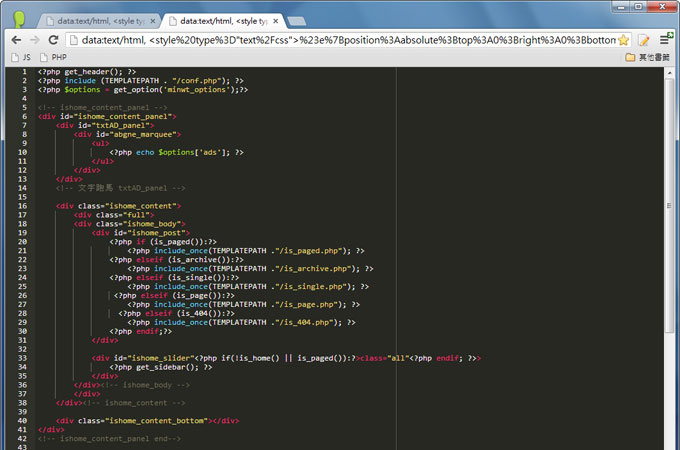680x450 pixels.
Task: Click the ishome_content_panel comment on line 5
Action: point(102,108)
